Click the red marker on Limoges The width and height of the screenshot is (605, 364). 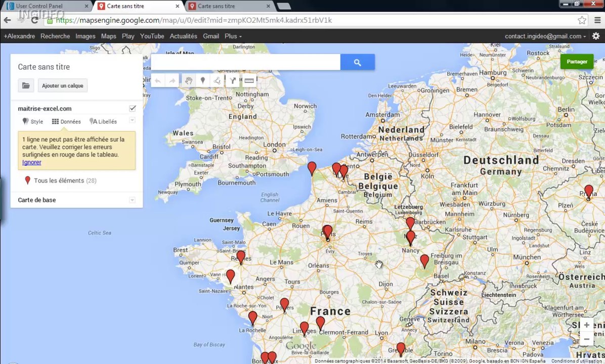305,328
